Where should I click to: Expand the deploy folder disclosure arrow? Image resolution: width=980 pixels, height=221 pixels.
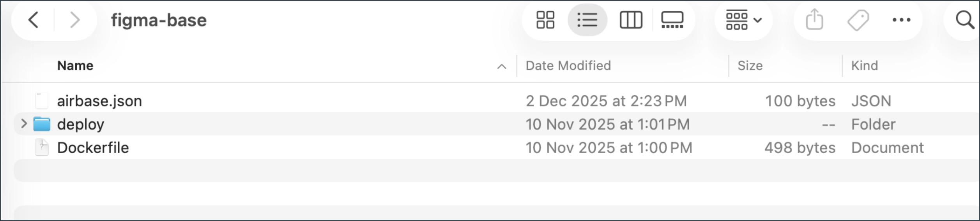click(x=24, y=124)
